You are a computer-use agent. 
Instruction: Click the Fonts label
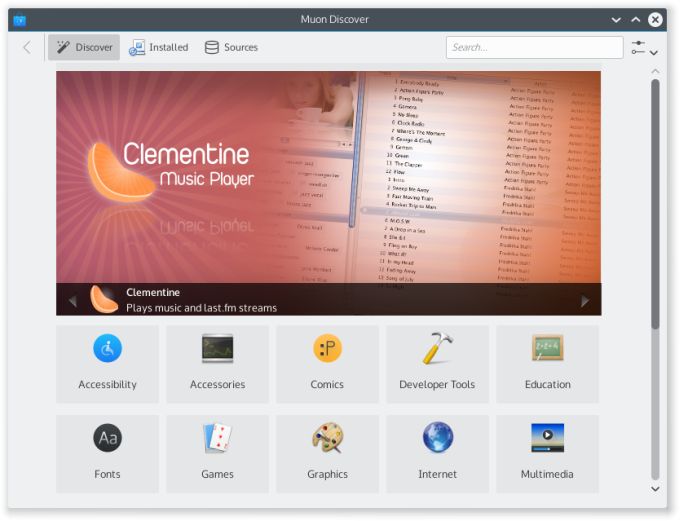tap(107, 474)
